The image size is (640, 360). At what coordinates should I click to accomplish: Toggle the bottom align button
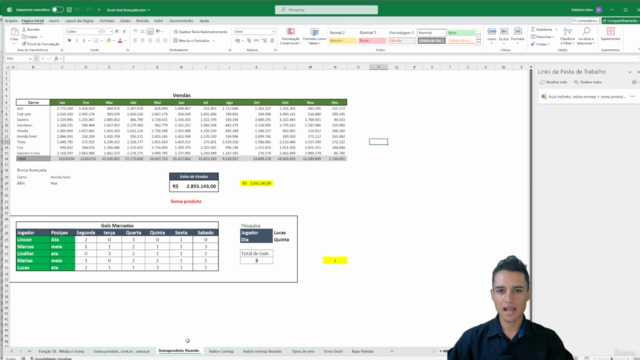coord(150,31)
